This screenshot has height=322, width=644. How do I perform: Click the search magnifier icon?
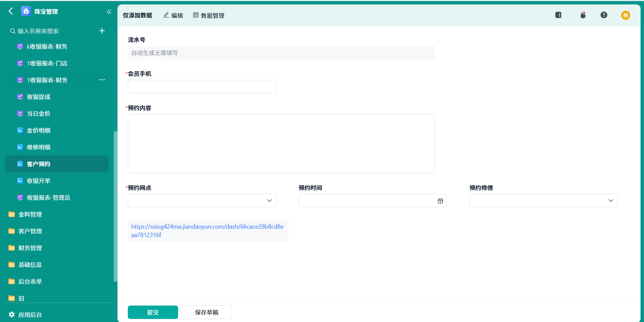click(13, 31)
